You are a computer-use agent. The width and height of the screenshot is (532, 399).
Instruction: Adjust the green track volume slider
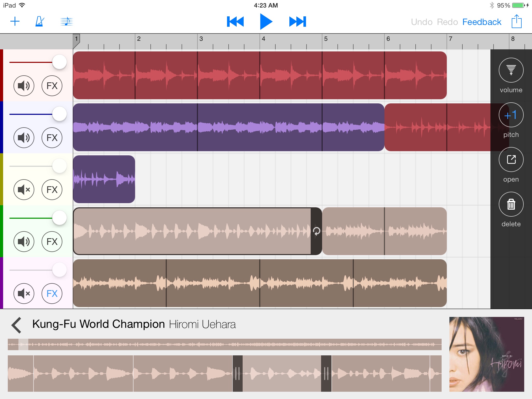tap(59, 218)
